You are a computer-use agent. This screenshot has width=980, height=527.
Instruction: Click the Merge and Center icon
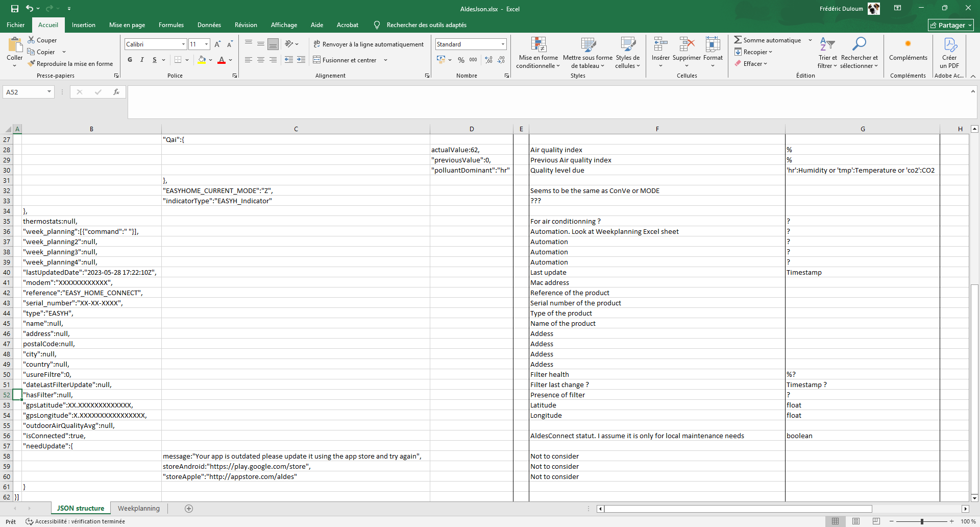[x=317, y=60]
